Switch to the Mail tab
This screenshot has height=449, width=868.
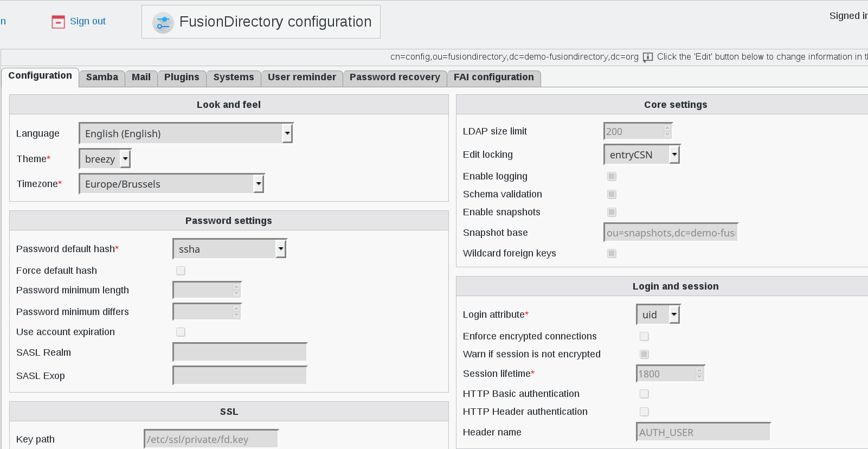coord(141,78)
